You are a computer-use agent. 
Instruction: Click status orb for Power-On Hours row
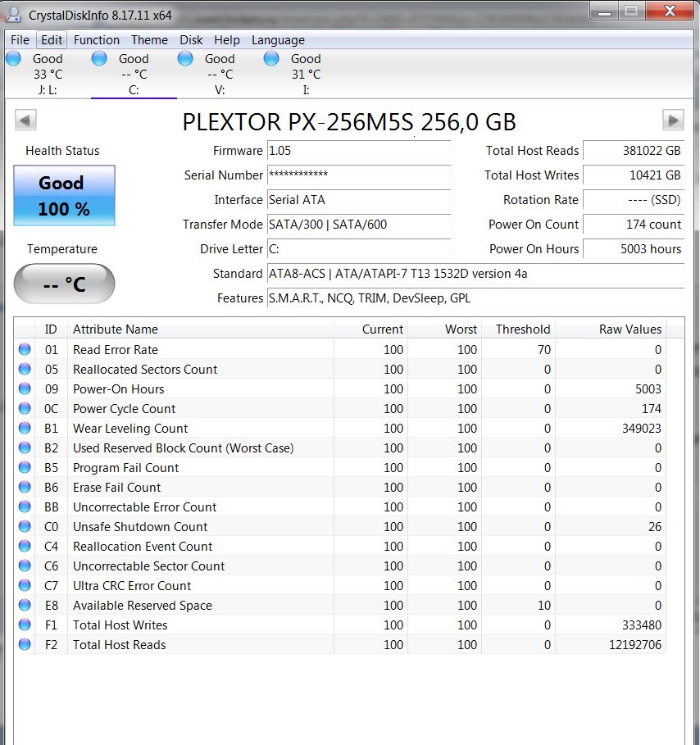[x=25, y=388]
